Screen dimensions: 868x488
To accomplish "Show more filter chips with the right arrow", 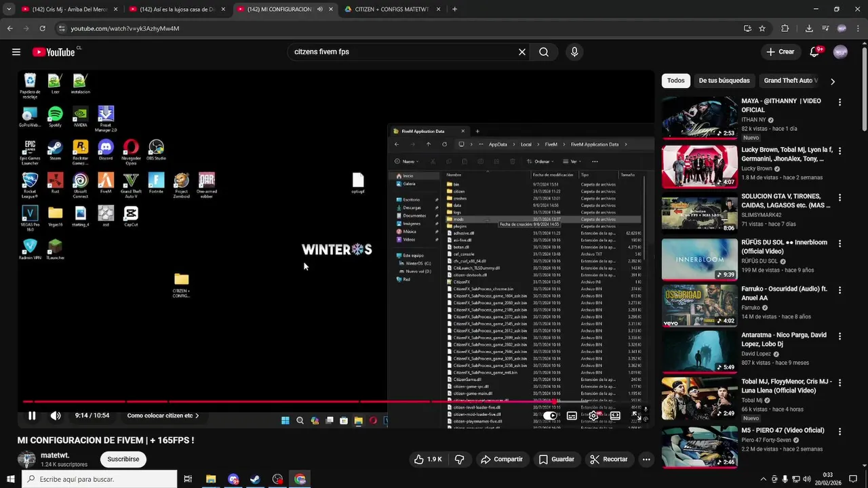I will (832, 81).
